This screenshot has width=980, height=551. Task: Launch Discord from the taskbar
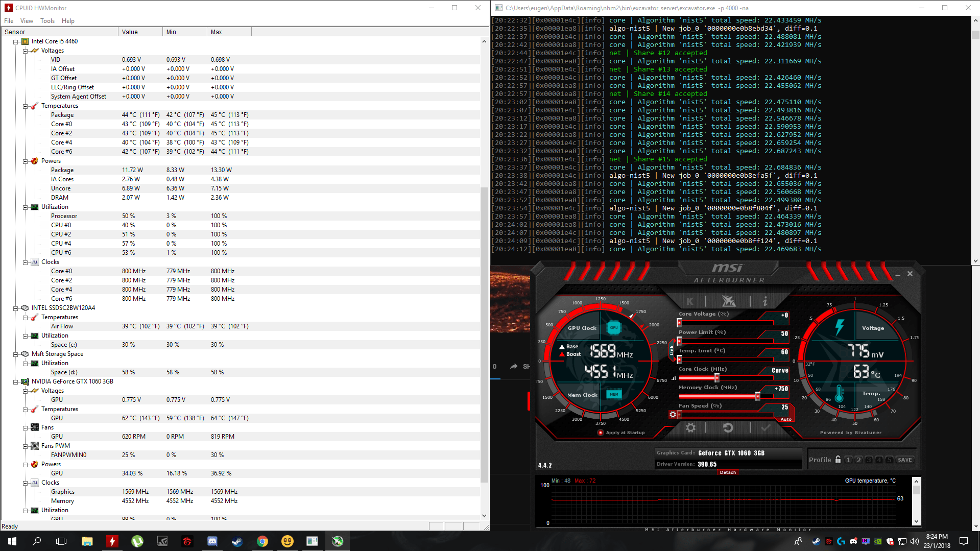point(212,541)
